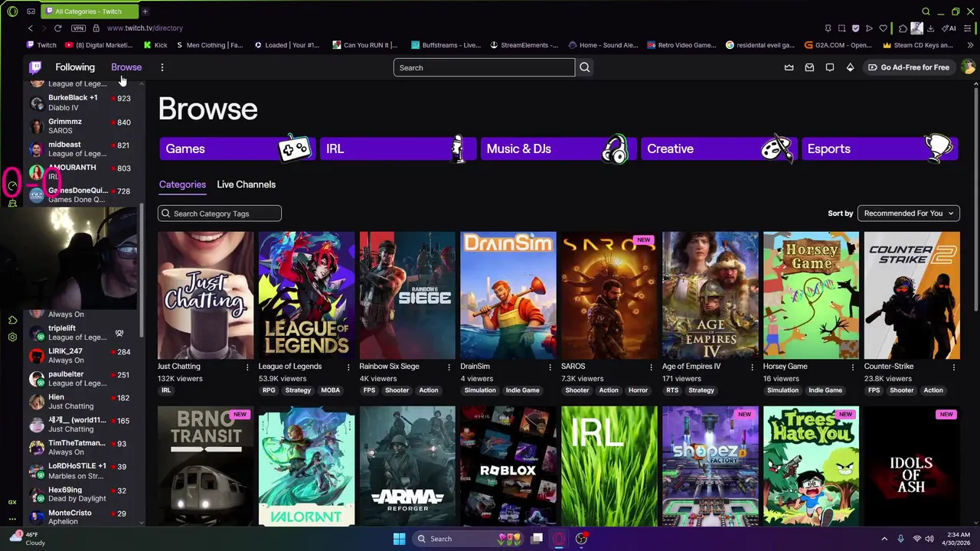The height and width of the screenshot is (551, 980).
Task: Click the Twitch home logo
Action: 35,67
